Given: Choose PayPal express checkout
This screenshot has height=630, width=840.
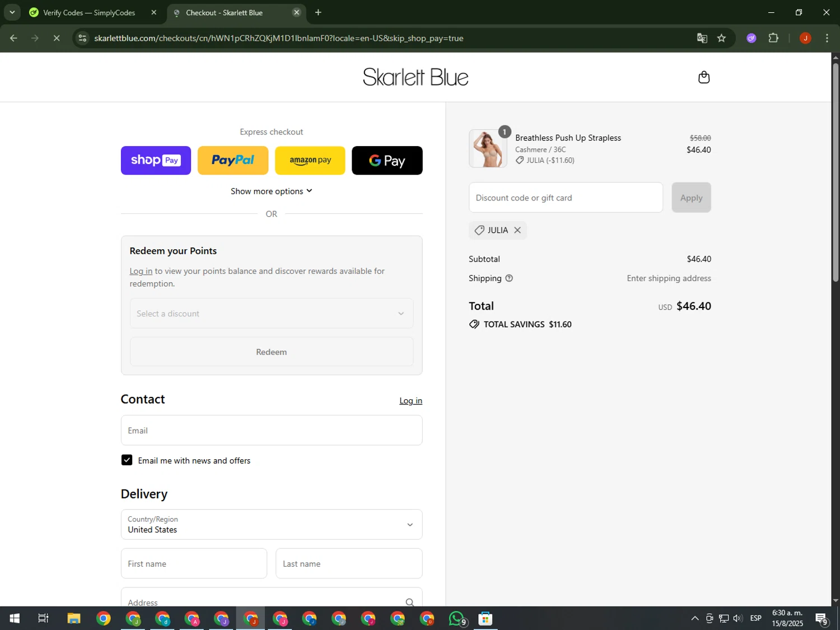Looking at the screenshot, I should coord(233,161).
